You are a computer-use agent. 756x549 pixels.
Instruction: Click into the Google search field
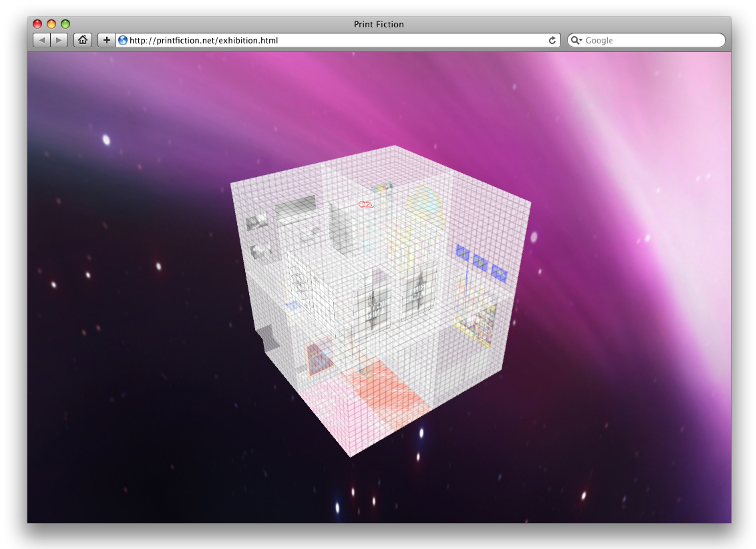point(651,41)
